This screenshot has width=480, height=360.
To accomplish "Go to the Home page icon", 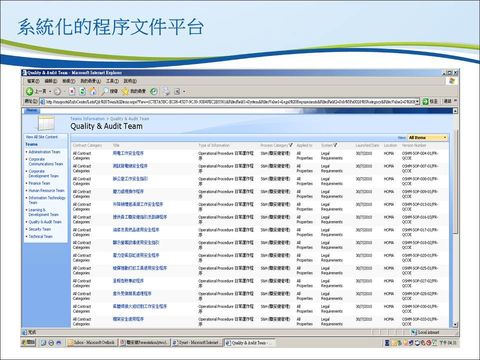I will coord(93,91).
